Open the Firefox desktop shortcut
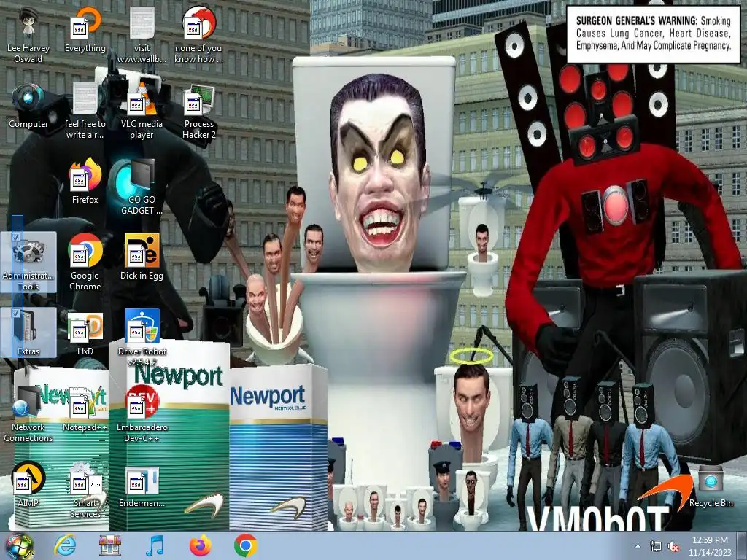Image resolution: width=747 pixels, height=560 pixels. pyautogui.click(x=85, y=182)
